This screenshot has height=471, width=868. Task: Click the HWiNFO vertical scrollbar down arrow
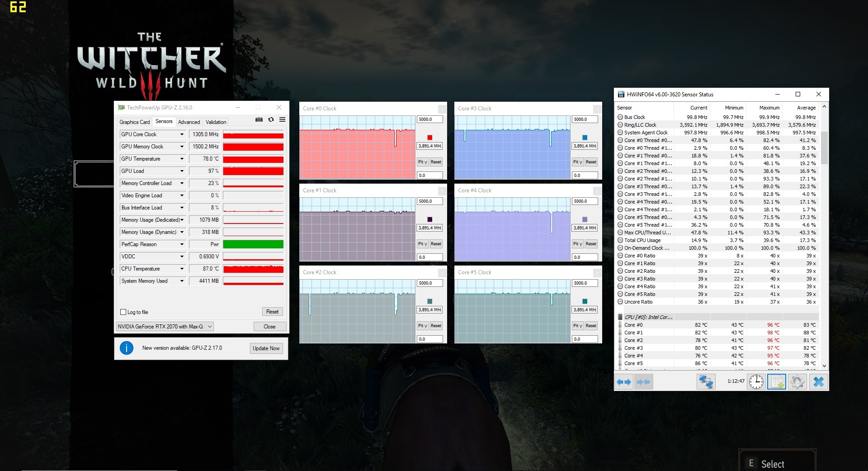pos(824,366)
